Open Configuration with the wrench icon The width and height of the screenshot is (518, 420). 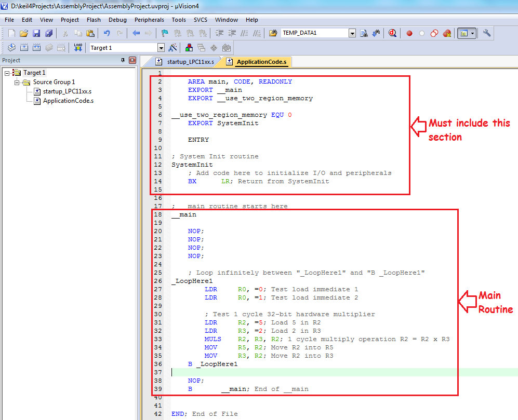(x=487, y=33)
